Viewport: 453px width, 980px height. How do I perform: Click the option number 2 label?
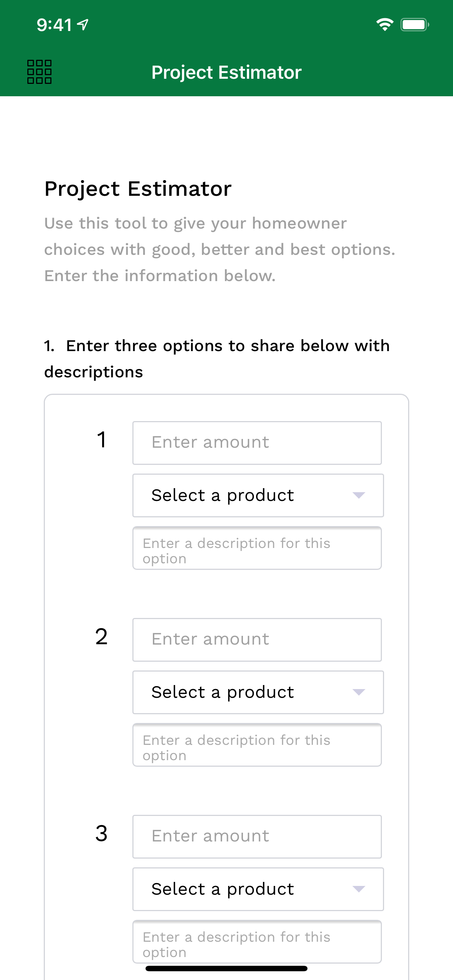101,637
